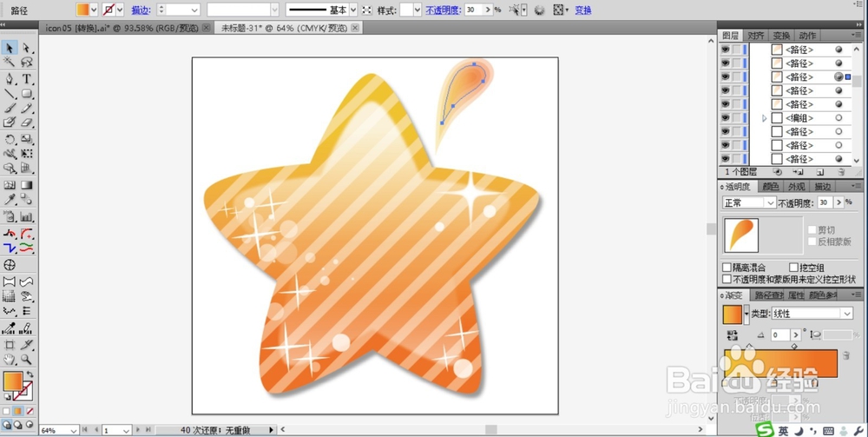
Task: Select the Rounded Rectangle shape tool
Action: 27,94
